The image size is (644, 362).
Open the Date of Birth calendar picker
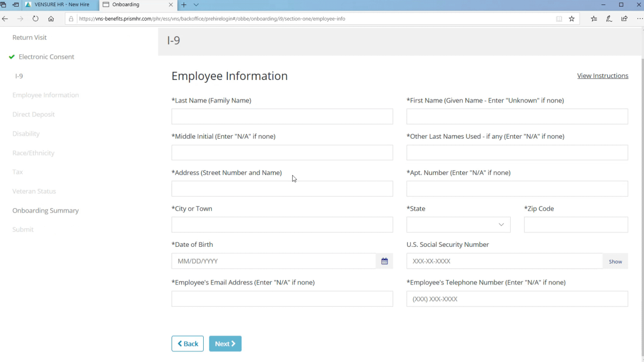(x=384, y=261)
